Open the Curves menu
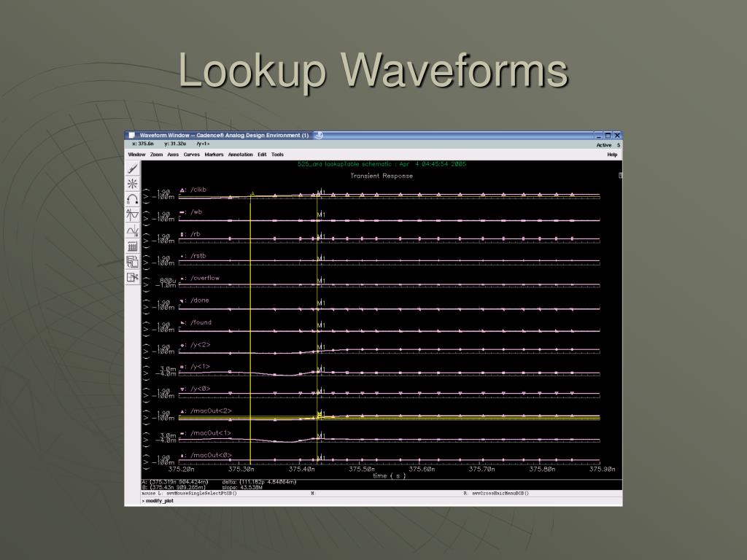The image size is (747, 560). click(x=192, y=155)
